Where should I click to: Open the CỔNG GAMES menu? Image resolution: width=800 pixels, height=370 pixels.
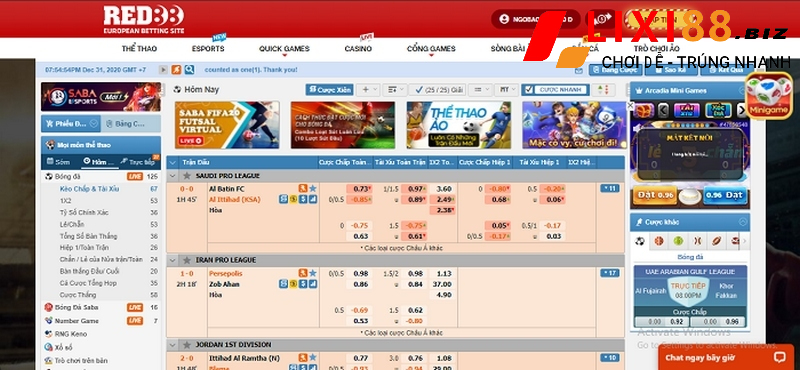pyautogui.click(x=431, y=49)
